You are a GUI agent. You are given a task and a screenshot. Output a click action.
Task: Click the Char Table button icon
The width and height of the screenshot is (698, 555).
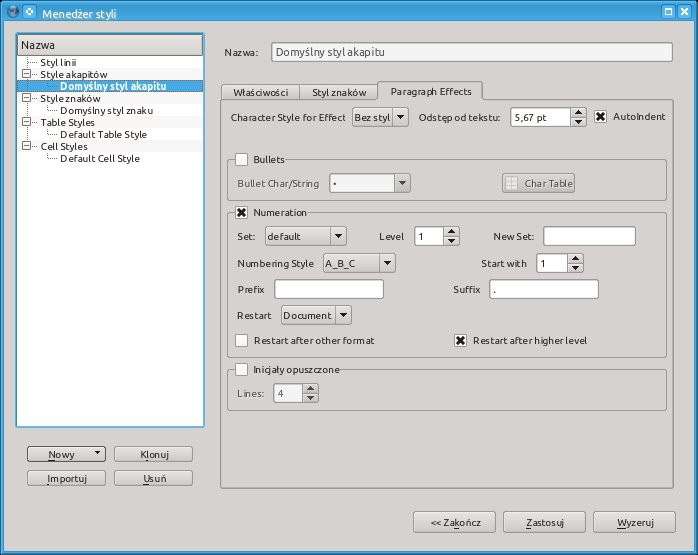pos(511,184)
